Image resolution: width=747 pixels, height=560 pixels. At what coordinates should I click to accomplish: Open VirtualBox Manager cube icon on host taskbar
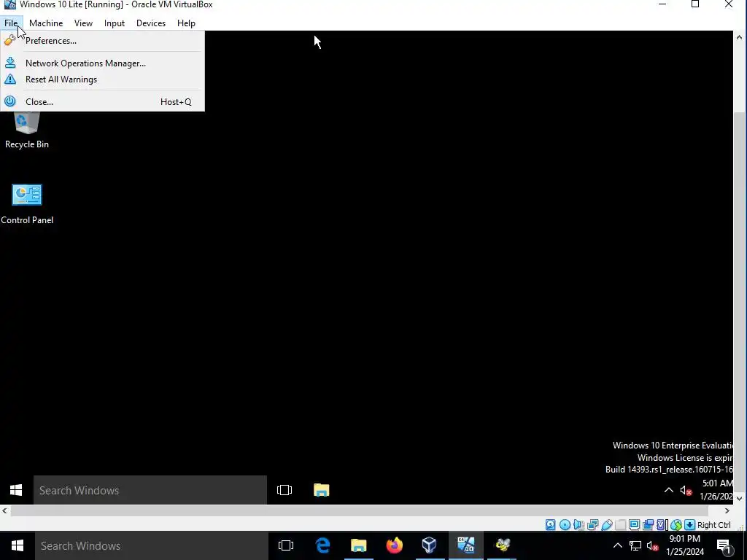click(430, 545)
